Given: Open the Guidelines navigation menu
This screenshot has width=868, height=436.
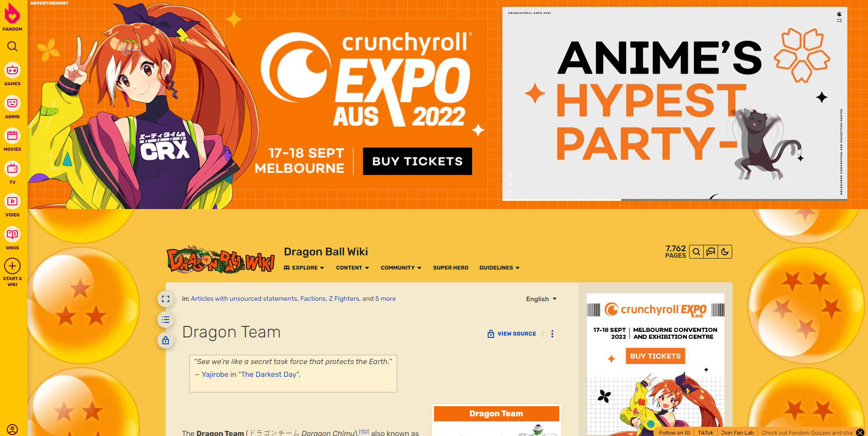Looking at the screenshot, I should point(499,268).
